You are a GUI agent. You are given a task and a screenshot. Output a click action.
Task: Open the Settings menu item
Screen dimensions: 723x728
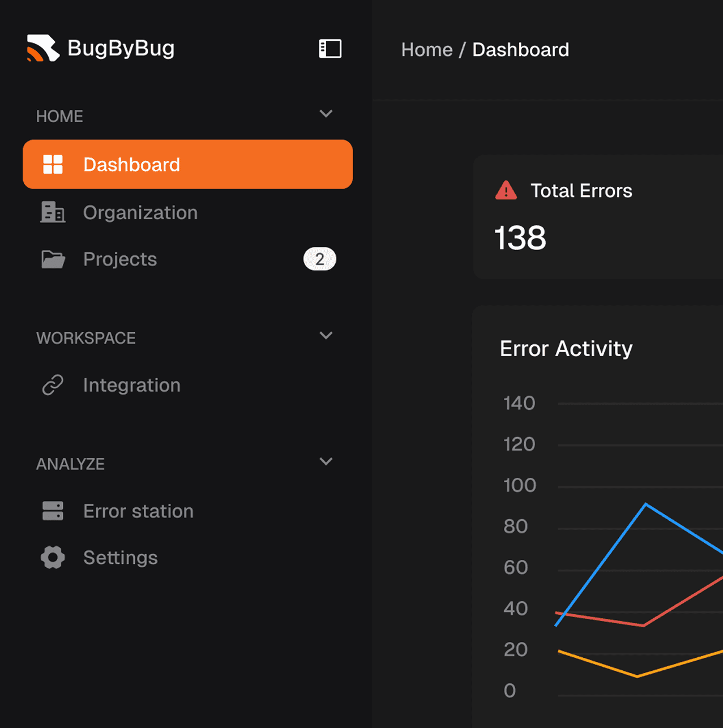pos(187,558)
